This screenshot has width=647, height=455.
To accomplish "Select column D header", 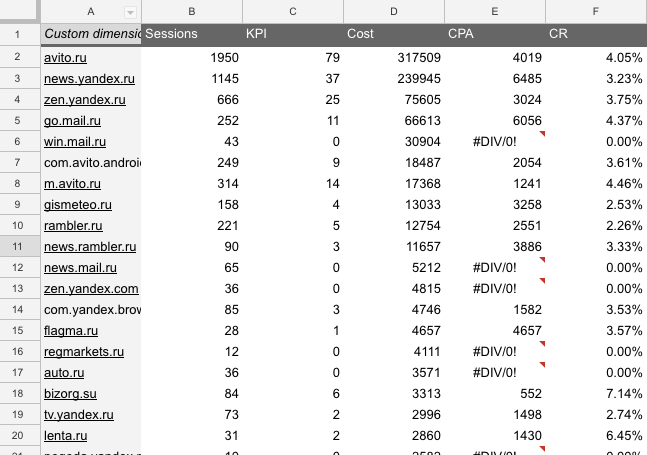I will [x=393, y=11].
